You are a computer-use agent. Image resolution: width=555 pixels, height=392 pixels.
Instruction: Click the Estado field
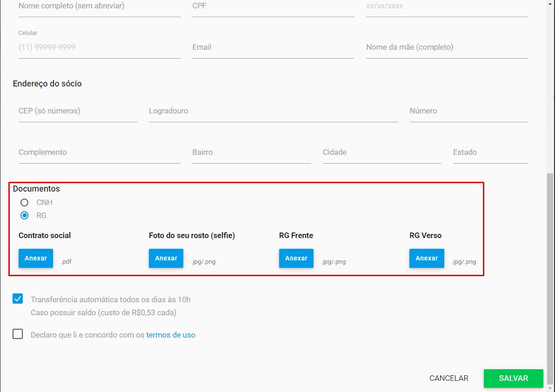click(490, 153)
